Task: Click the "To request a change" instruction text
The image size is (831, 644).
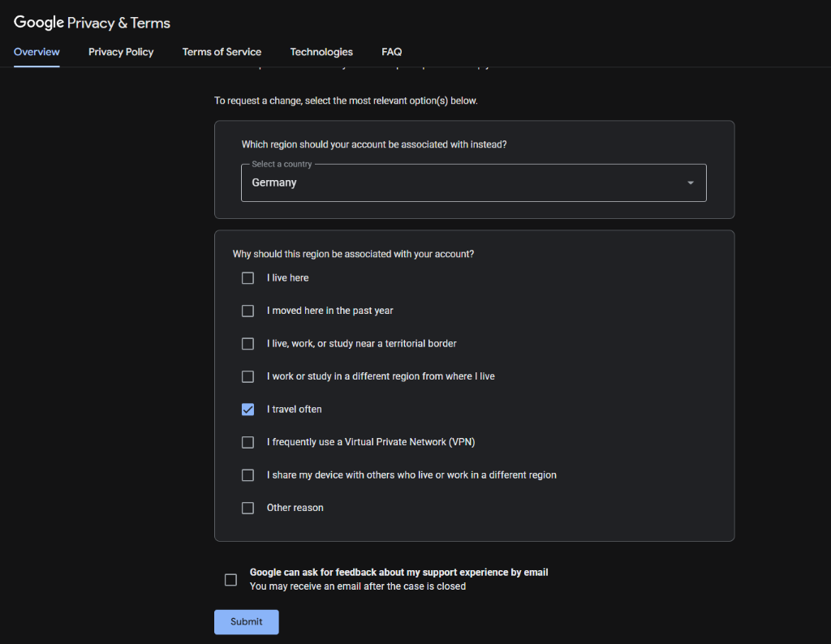Action: click(x=346, y=101)
